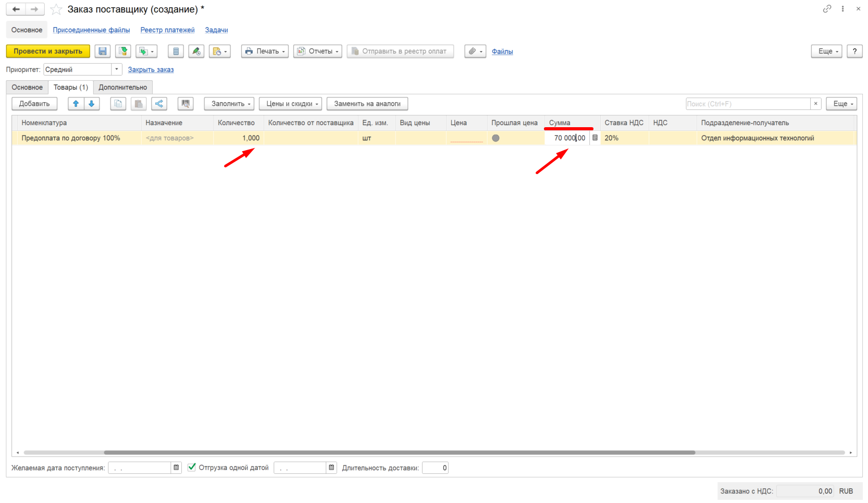Go forward with the right arrow
Viewport: 868px width, 503px height.
pyautogui.click(x=34, y=9)
